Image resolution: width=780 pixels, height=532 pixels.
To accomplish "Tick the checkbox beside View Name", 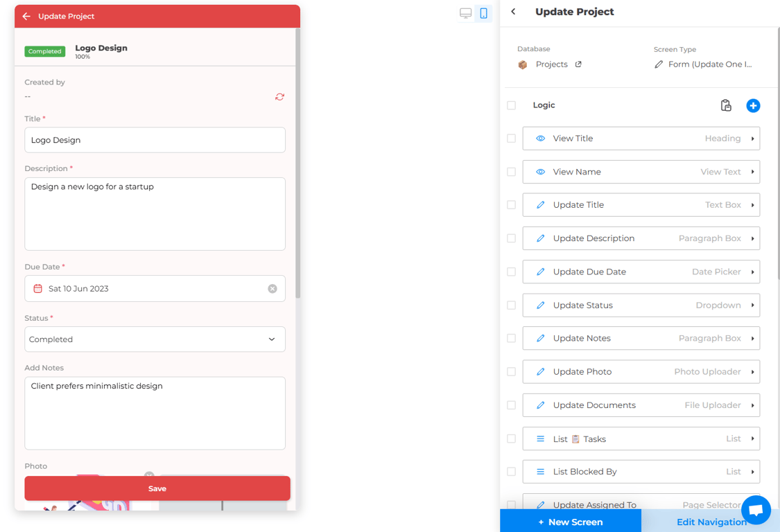I will [512, 172].
